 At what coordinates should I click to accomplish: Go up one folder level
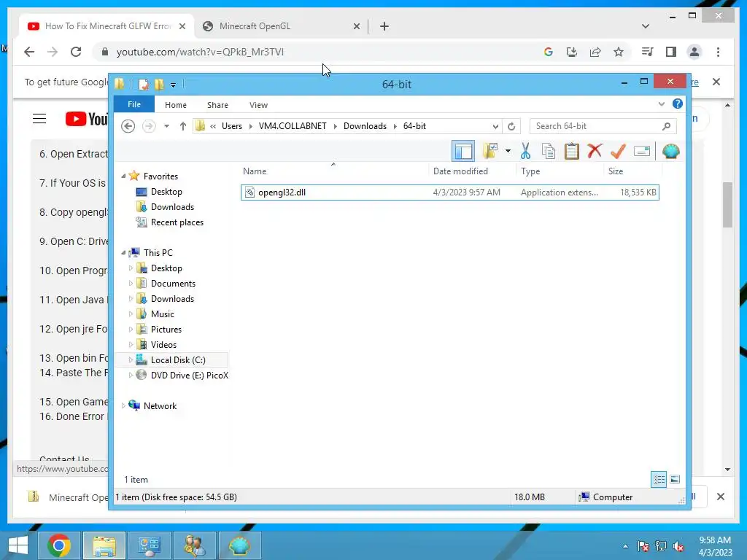point(183,126)
